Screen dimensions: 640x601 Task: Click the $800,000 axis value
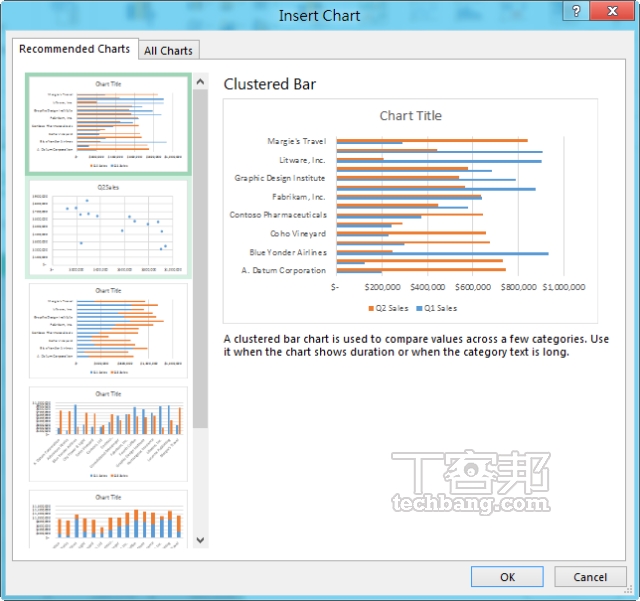click(x=518, y=287)
